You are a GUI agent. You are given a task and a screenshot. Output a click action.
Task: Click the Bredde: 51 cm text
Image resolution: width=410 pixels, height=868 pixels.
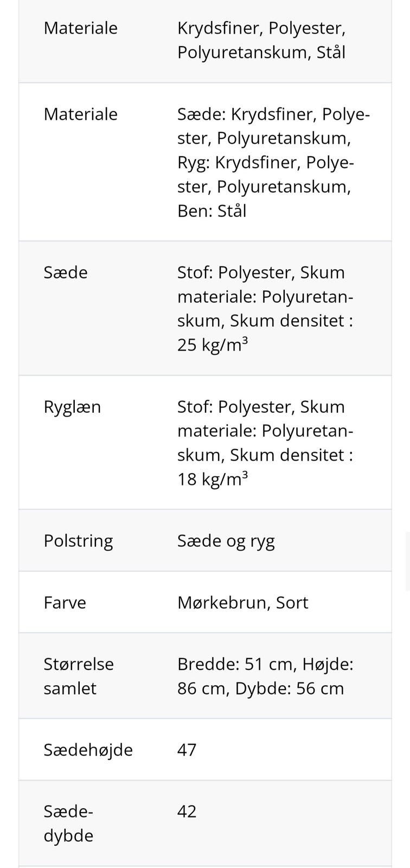point(236,664)
